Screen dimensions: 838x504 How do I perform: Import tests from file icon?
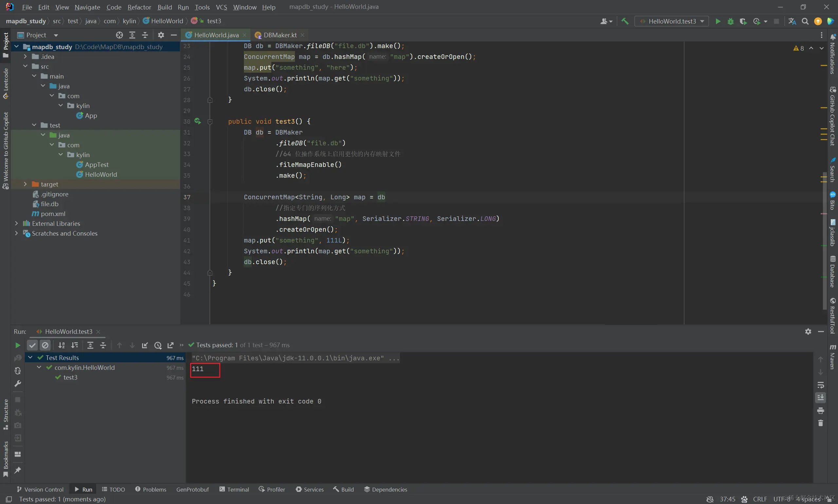[x=145, y=345]
